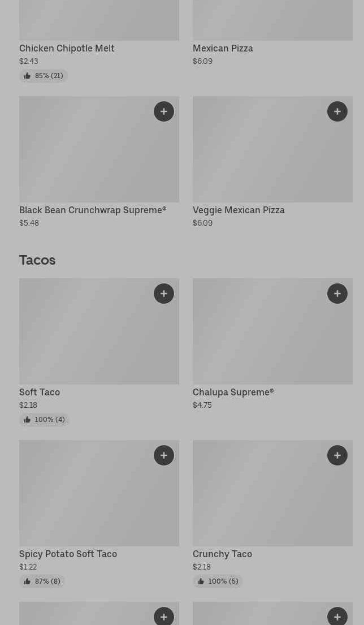Click the Chalupa Supreme item name
Image resolution: width=364 pixels, height=625 pixels.
233,393
